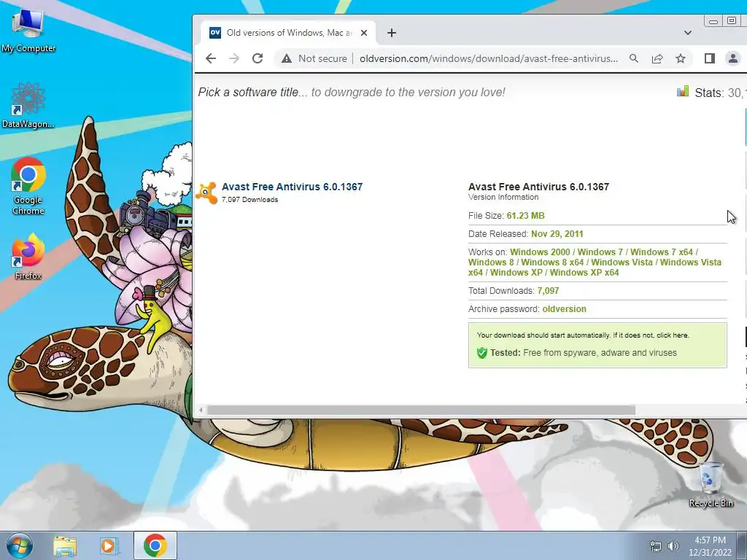Screen dimensions: 747x560
Task: Bookmark this page with the star
Action: pos(681,58)
